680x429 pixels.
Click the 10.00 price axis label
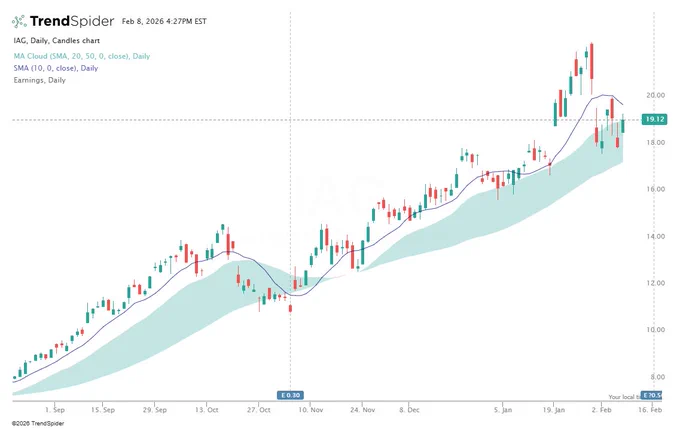(655, 330)
